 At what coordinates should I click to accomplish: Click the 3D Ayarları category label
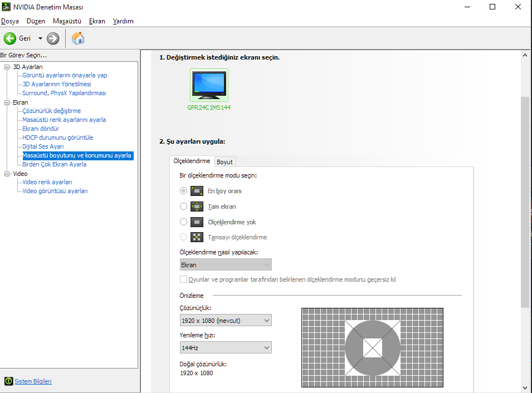coord(28,67)
